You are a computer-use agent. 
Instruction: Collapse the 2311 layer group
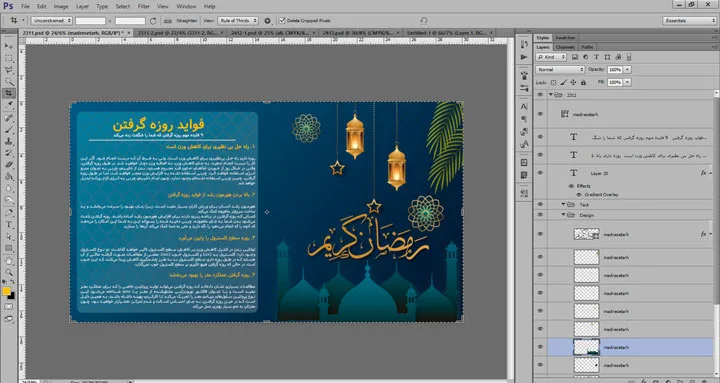pos(551,95)
